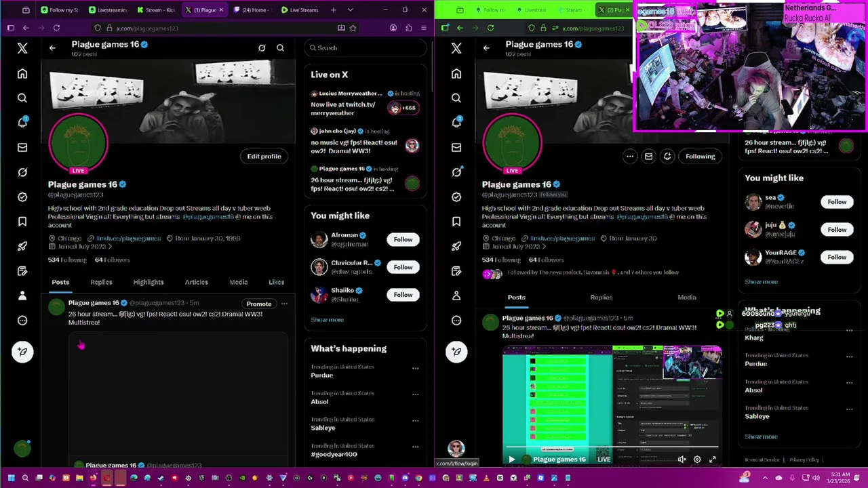Open more options for Purdue trend, right window
Image resolution: width=868 pixels, height=488 pixels.
click(850, 357)
